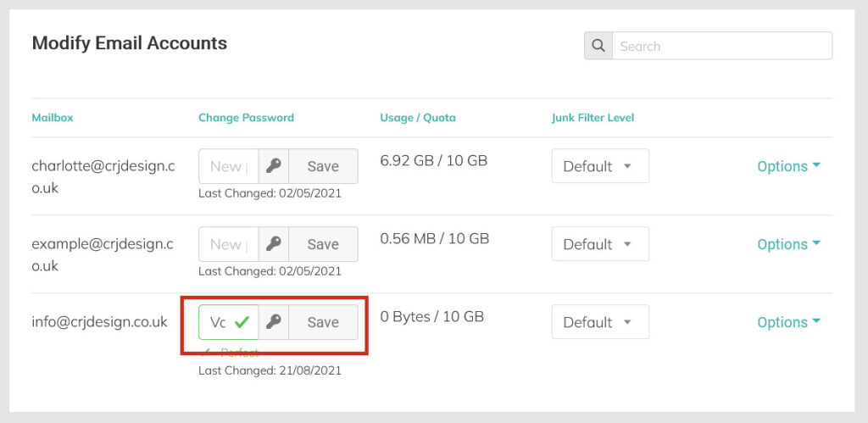Click the Usage / Quota column header

[418, 117]
